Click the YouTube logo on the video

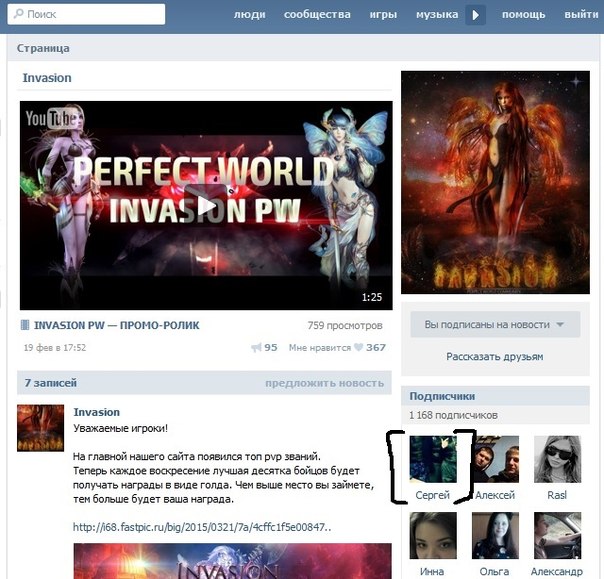[52, 118]
